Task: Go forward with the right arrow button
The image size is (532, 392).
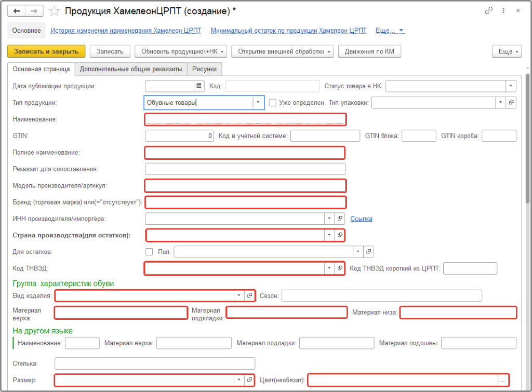Action: click(34, 11)
